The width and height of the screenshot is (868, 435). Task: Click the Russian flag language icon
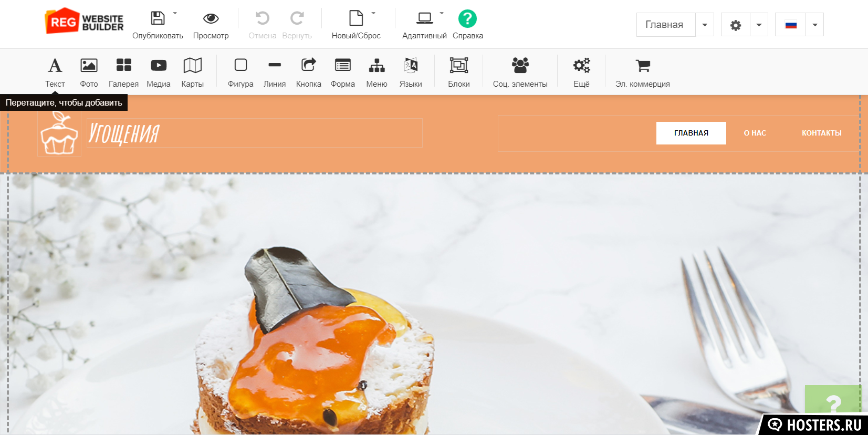coord(791,25)
